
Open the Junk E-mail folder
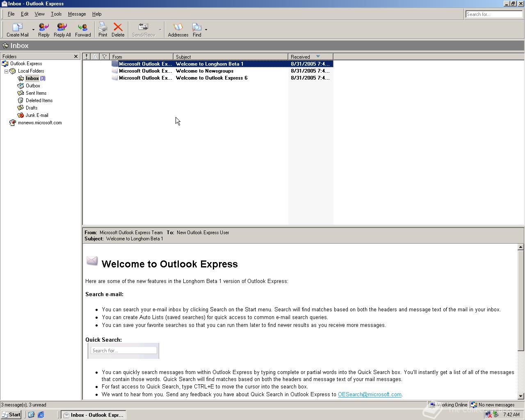coord(37,115)
